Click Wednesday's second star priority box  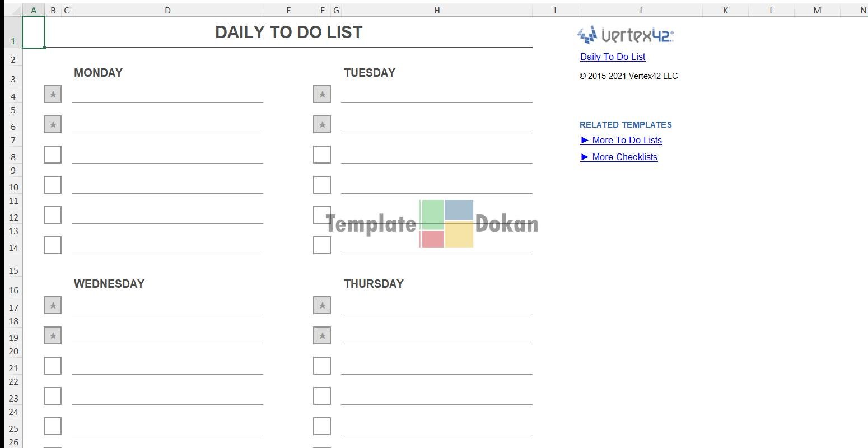coord(53,335)
